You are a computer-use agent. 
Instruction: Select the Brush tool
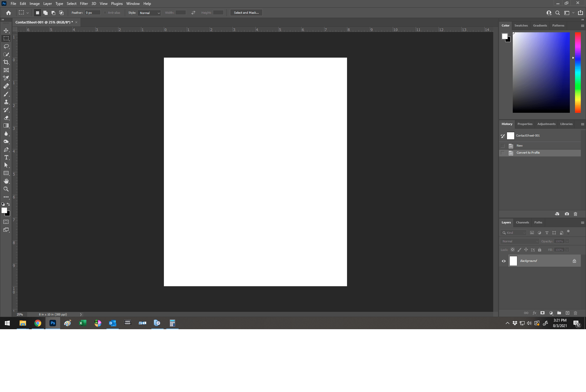pos(6,94)
